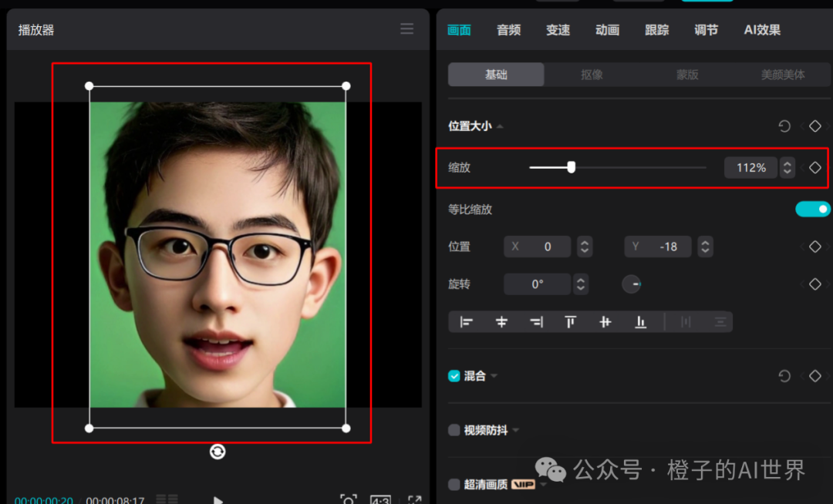The height and width of the screenshot is (504, 833).
Task: Collapse the 位置大小 section arrow
Action: (500, 126)
